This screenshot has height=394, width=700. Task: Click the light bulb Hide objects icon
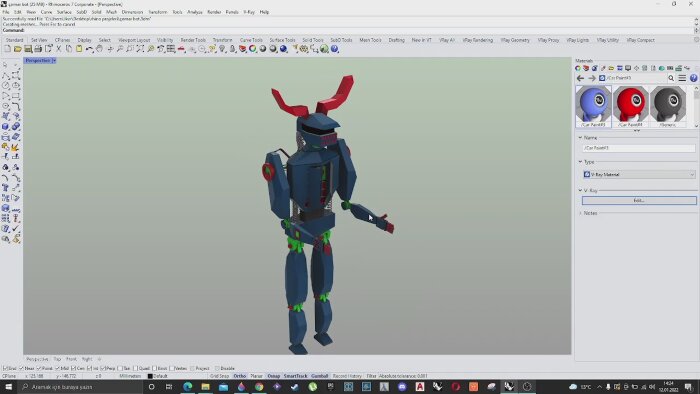point(222,49)
